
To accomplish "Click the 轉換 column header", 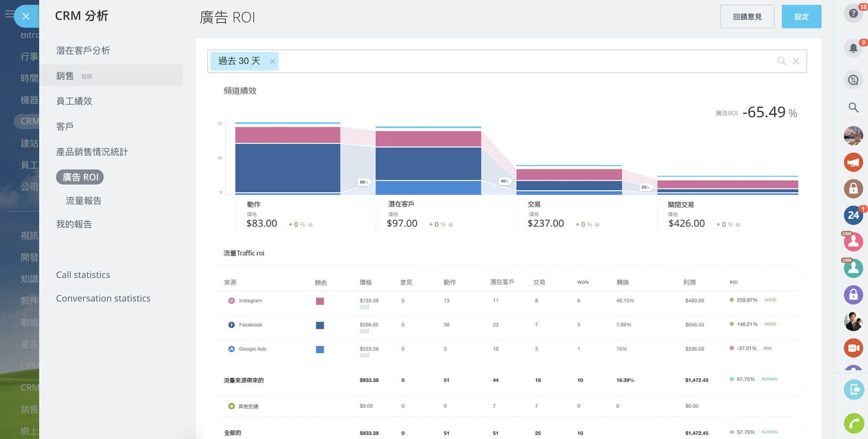I will (x=623, y=282).
